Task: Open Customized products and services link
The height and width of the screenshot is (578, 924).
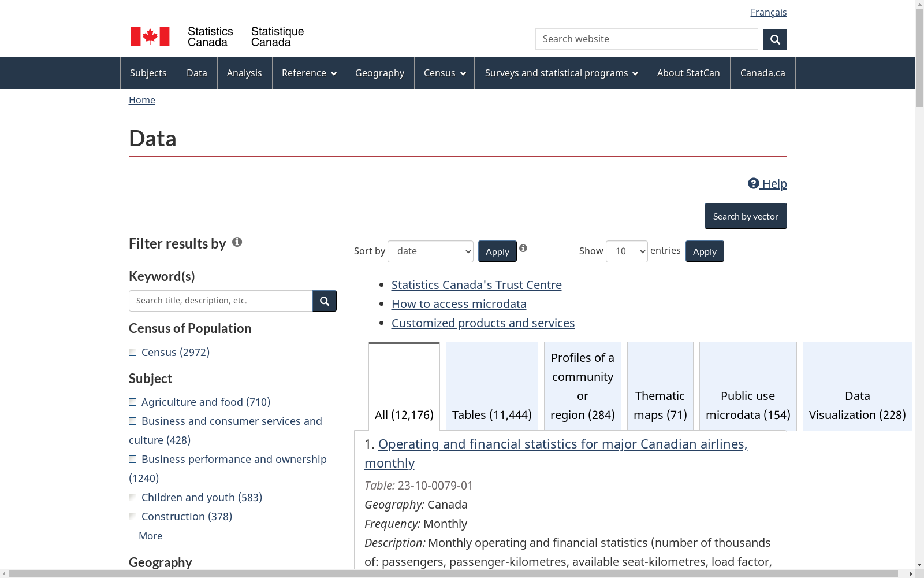Action: (483, 323)
